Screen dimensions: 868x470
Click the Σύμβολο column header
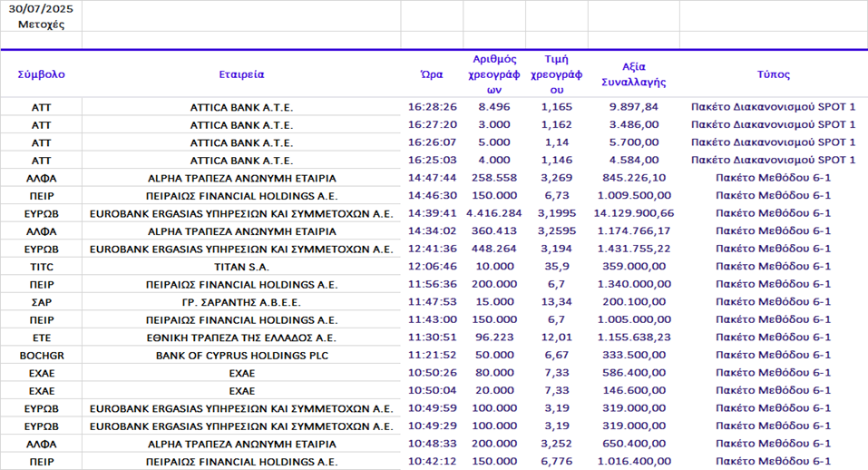click(41, 74)
